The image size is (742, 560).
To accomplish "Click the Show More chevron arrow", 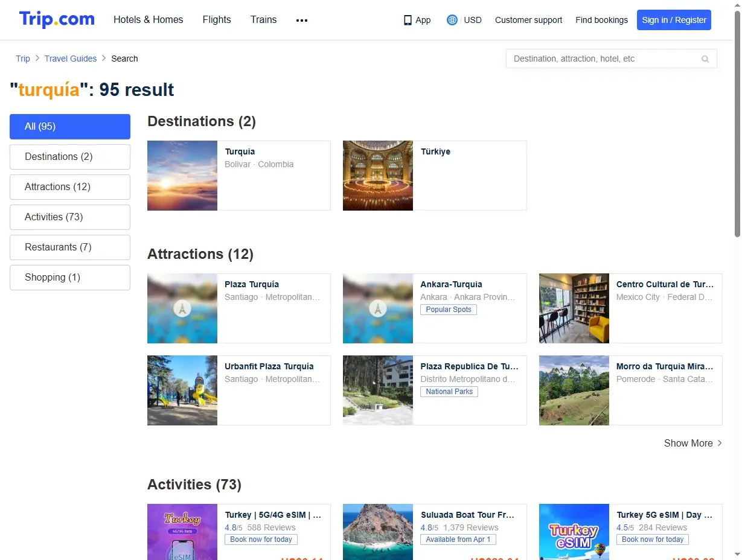I will (719, 443).
